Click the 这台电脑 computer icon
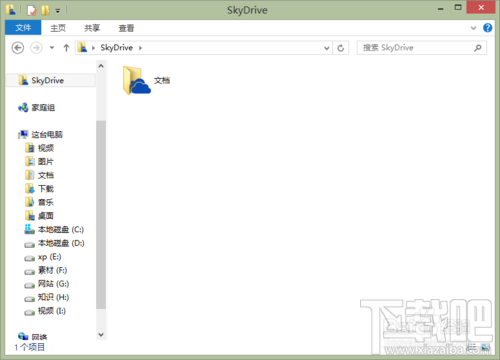Viewport: 500px width, 360px height. 23,134
